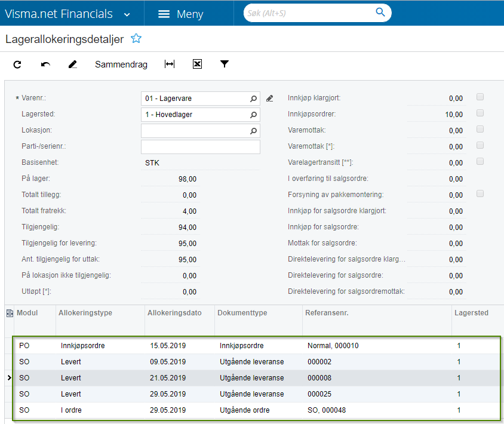Open the Meny menu
The image size is (504, 424).
(181, 14)
